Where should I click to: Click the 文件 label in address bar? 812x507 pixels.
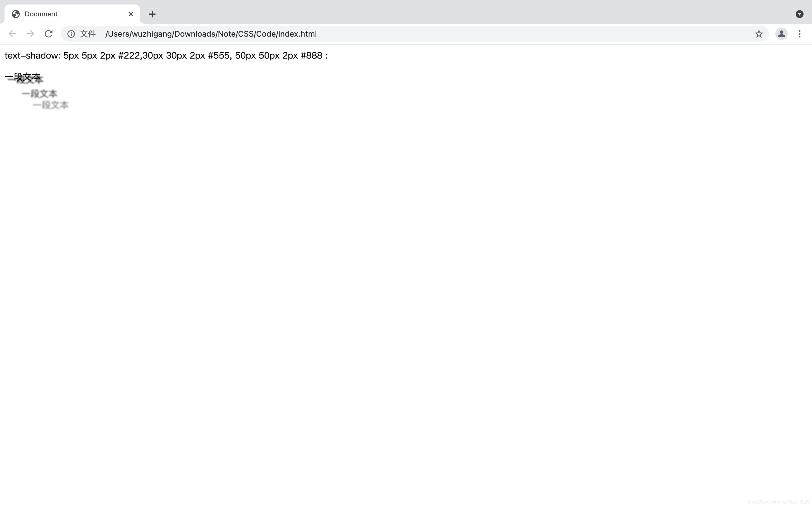[88, 34]
